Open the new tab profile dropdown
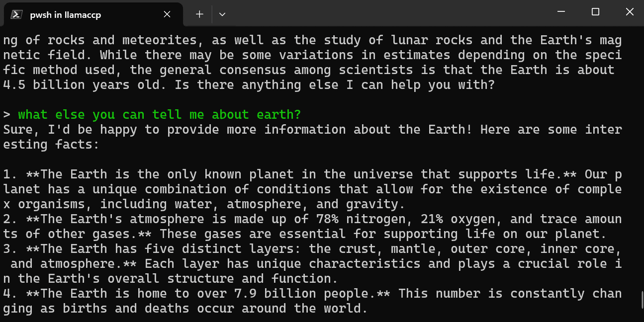Viewport: 644px width, 322px height. [x=222, y=14]
